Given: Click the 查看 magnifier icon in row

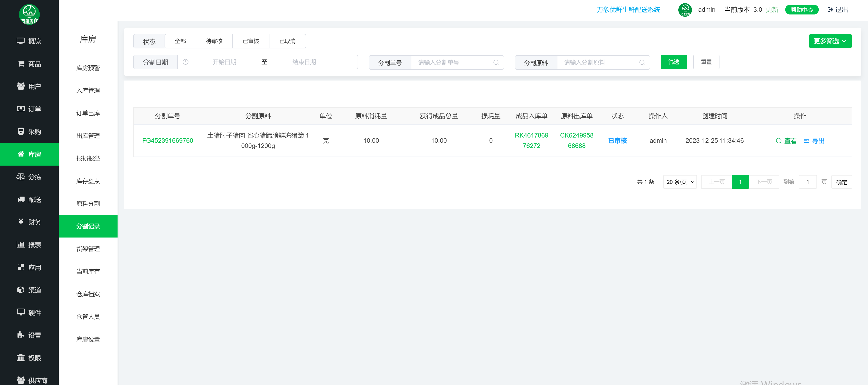Looking at the screenshot, I should pos(779,141).
